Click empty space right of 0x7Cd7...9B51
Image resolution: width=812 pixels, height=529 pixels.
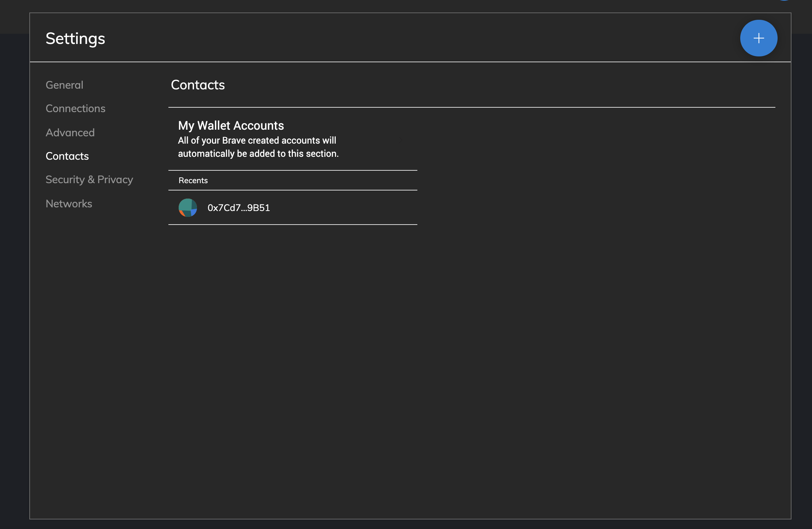point(344,208)
